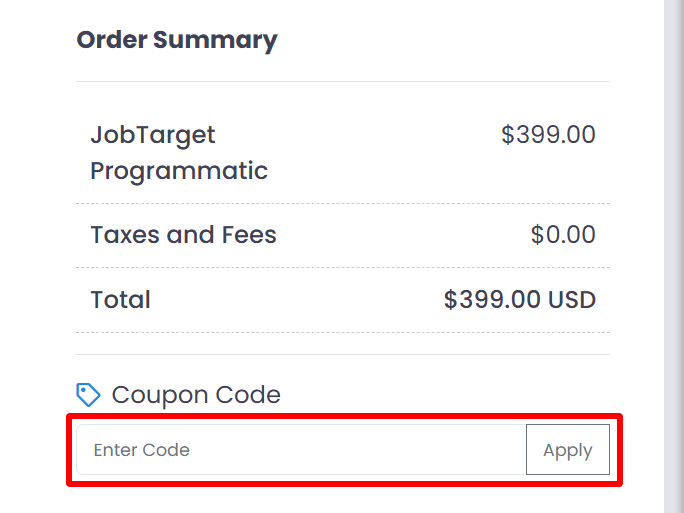This screenshot has height=513, width=684.
Task: Click the divider line under Order Summary
Action: click(x=342, y=82)
